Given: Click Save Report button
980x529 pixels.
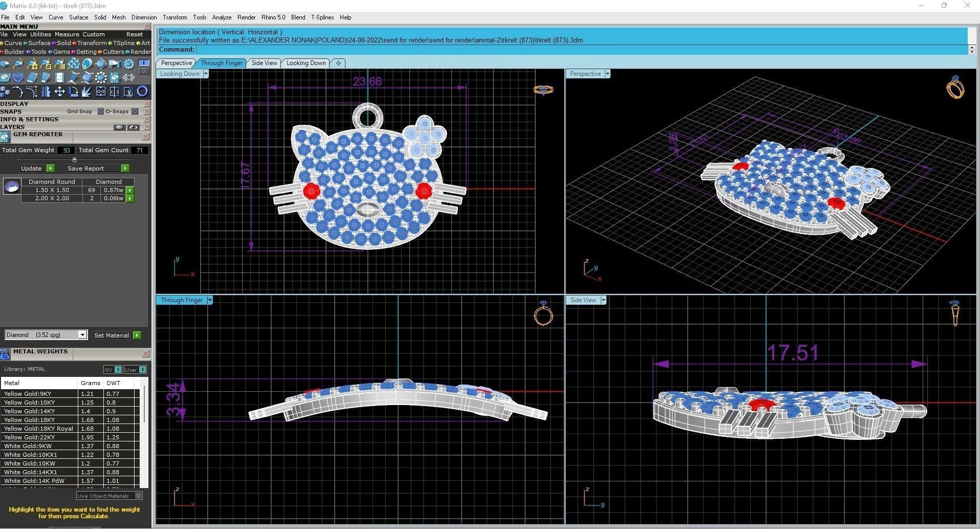Looking at the screenshot, I should pos(98,168).
